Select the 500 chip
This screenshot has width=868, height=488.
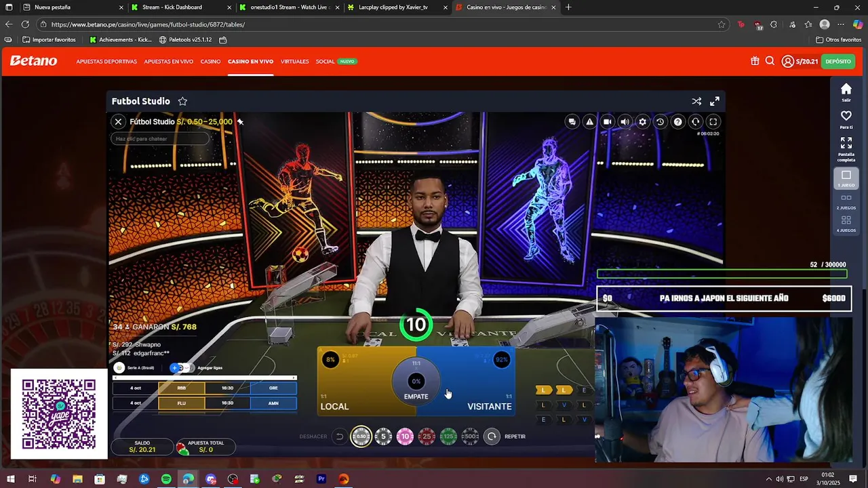tap(470, 436)
